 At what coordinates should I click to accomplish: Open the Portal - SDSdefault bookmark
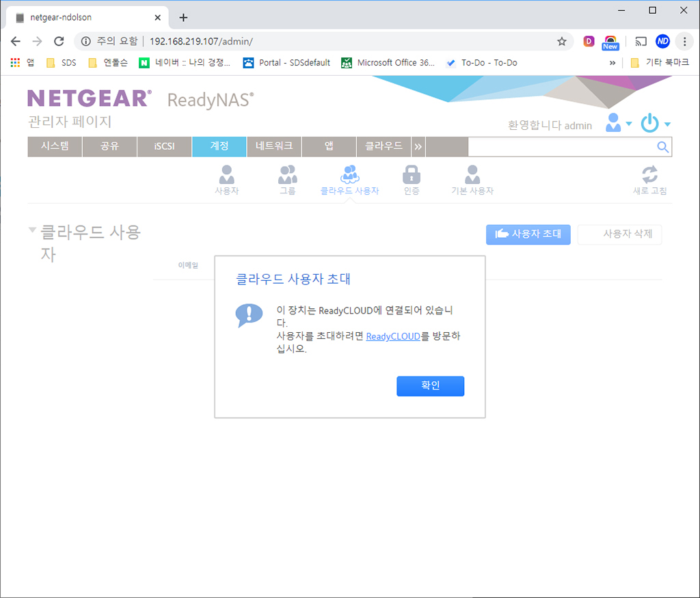coord(286,62)
